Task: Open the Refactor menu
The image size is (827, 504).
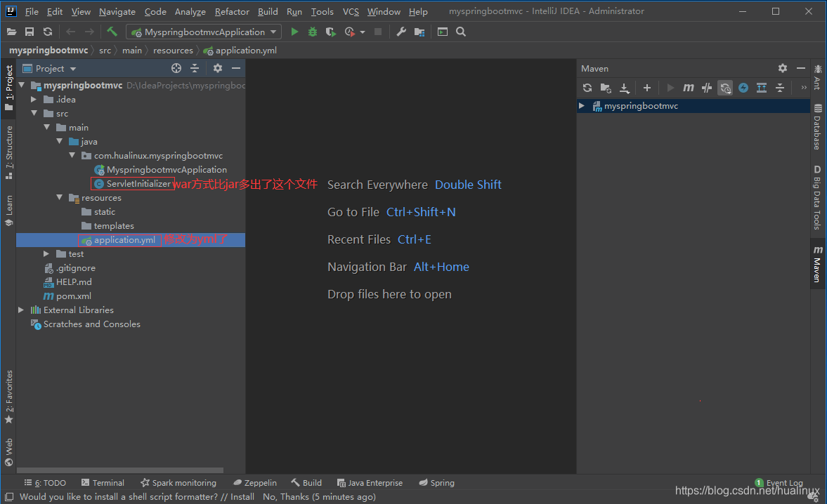Action: point(232,12)
